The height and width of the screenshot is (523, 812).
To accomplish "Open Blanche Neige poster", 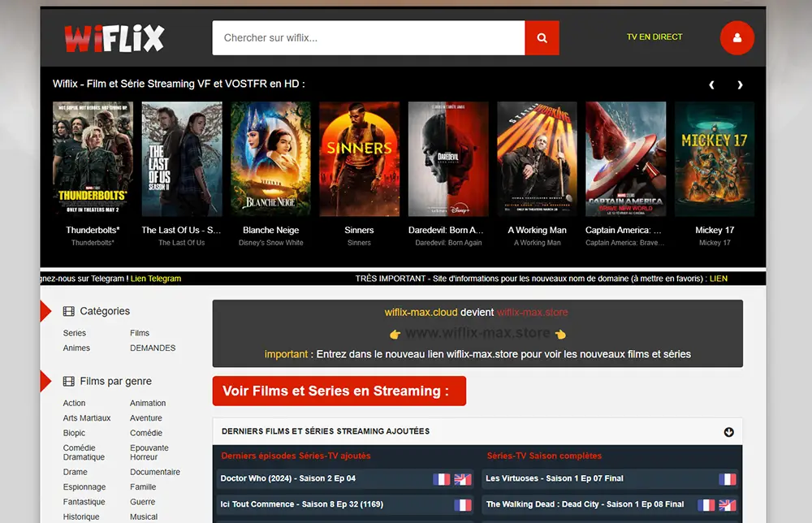I will click(271, 159).
